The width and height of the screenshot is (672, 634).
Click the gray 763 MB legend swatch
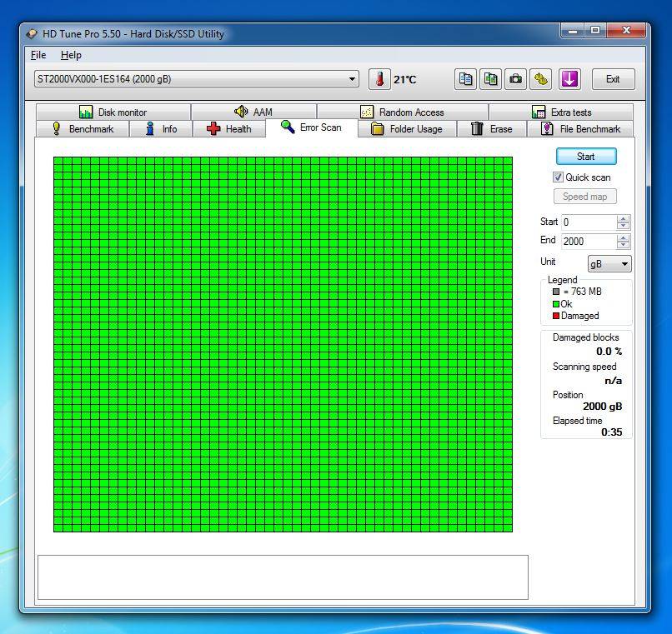point(556,292)
